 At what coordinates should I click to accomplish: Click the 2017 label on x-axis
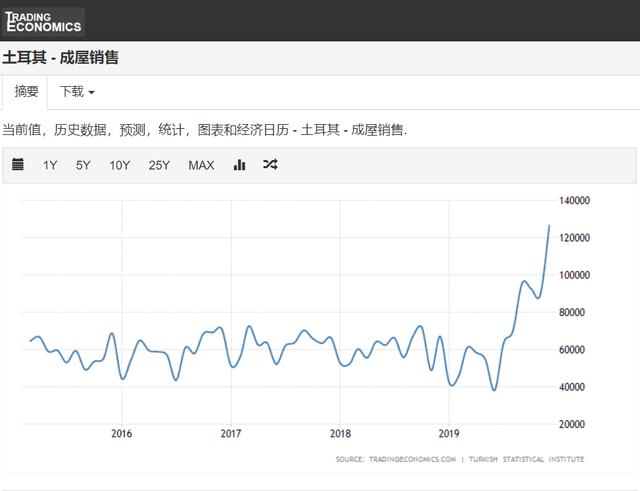[x=231, y=434]
